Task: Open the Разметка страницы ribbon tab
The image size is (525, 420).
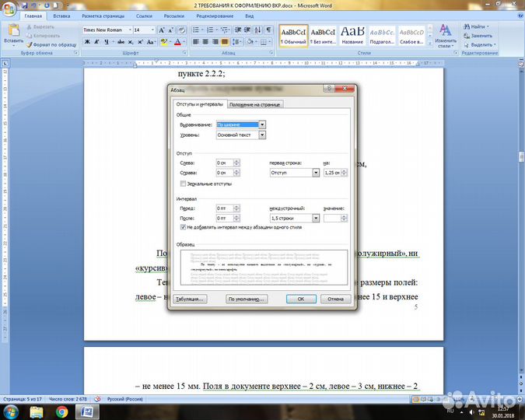Action: click(102, 16)
